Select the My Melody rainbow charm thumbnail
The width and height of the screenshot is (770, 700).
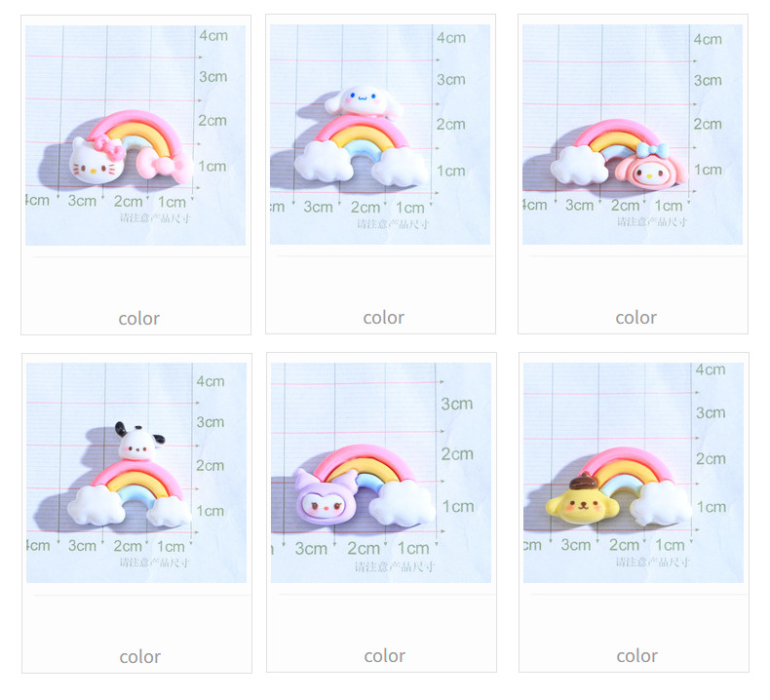coord(633,135)
